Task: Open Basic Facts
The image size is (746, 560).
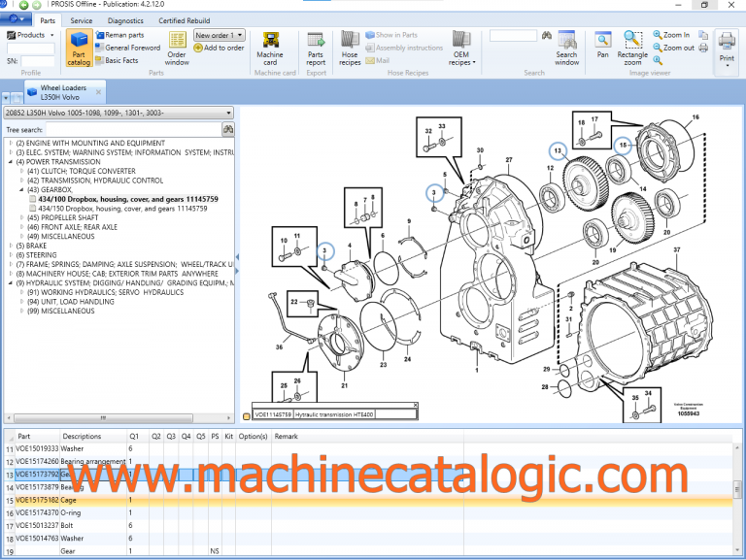Action: tap(117, 60)
